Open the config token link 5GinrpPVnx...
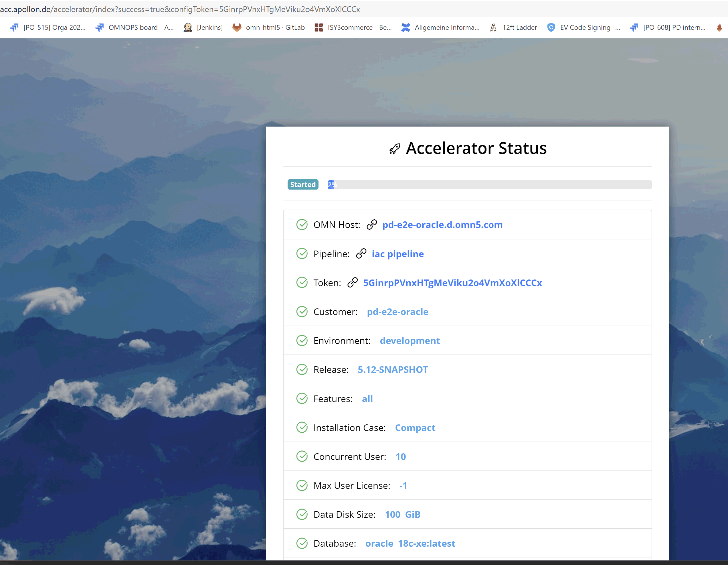Image resolution: width=728 pixels, height=565 pixels. 452,283
